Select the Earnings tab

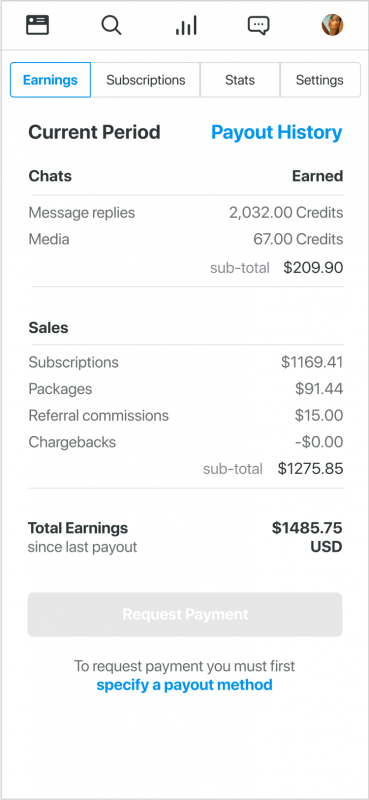(x=51, y=80)
